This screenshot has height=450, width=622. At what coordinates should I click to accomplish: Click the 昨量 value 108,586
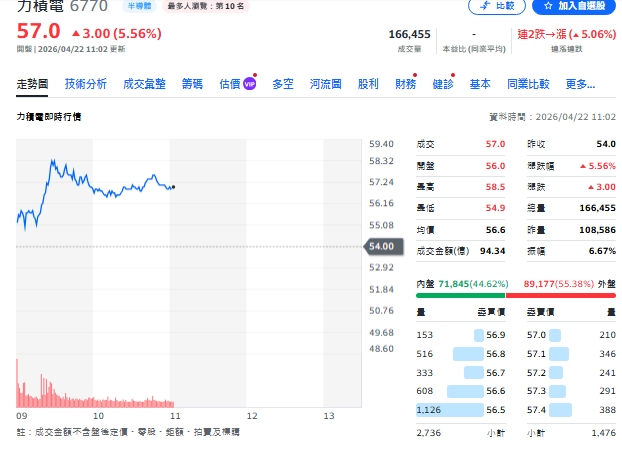tap(597, 230)
